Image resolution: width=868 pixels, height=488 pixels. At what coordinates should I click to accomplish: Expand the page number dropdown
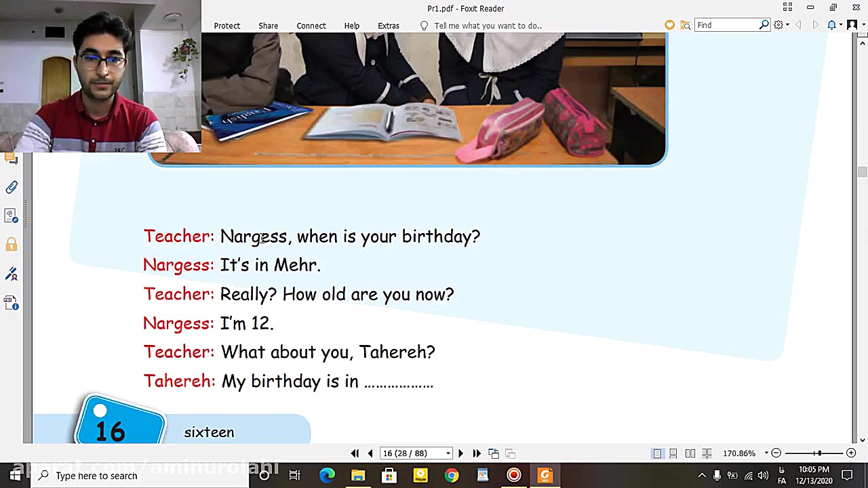tap(448, 453)
